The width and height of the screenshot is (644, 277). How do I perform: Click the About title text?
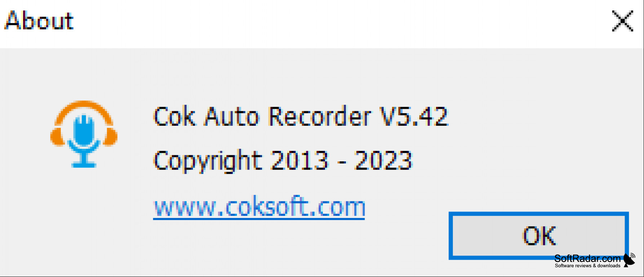tap(39, 20)
